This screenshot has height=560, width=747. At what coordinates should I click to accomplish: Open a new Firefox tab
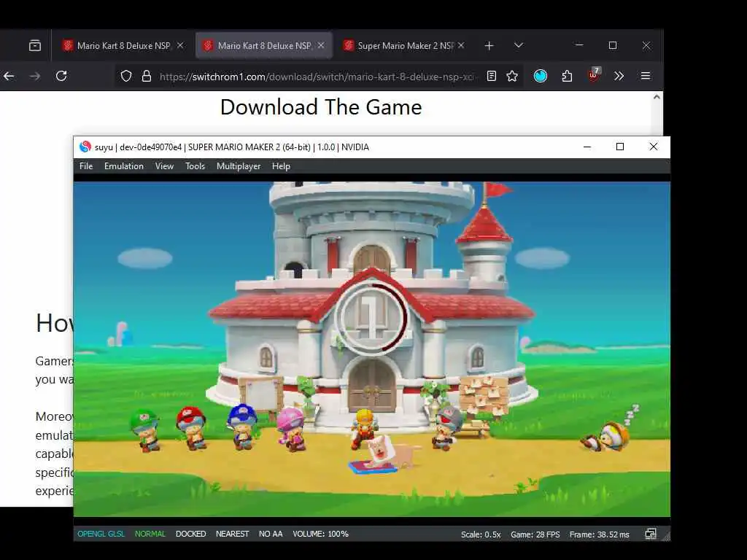click(489, 46)
